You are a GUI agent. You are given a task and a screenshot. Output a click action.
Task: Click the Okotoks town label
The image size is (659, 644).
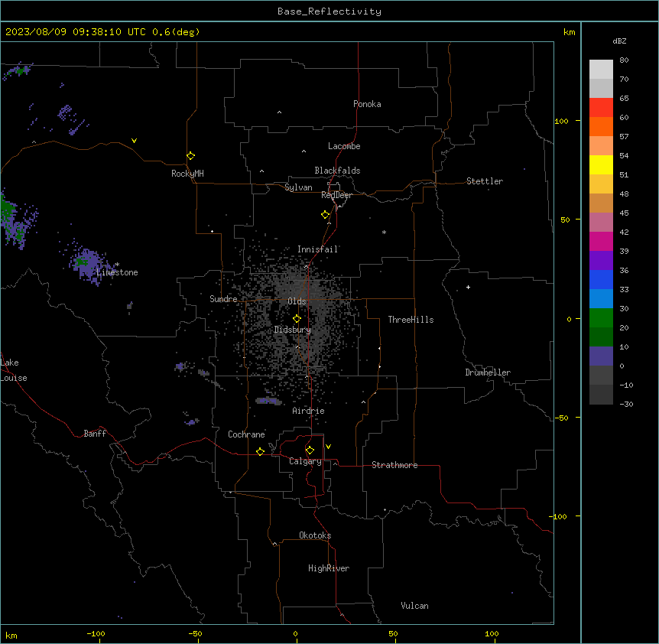pos(315,535)
